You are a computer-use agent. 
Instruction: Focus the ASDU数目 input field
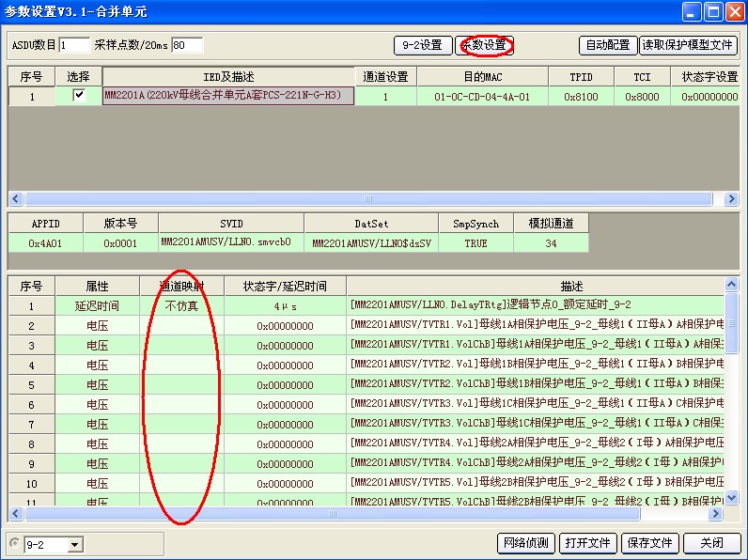click(74, 45)
